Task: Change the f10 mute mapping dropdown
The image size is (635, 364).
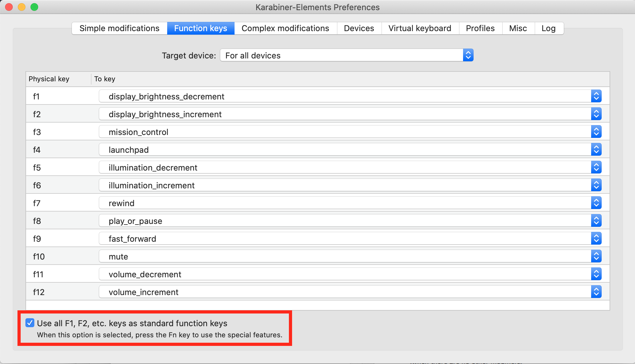Action: (350, 256)
